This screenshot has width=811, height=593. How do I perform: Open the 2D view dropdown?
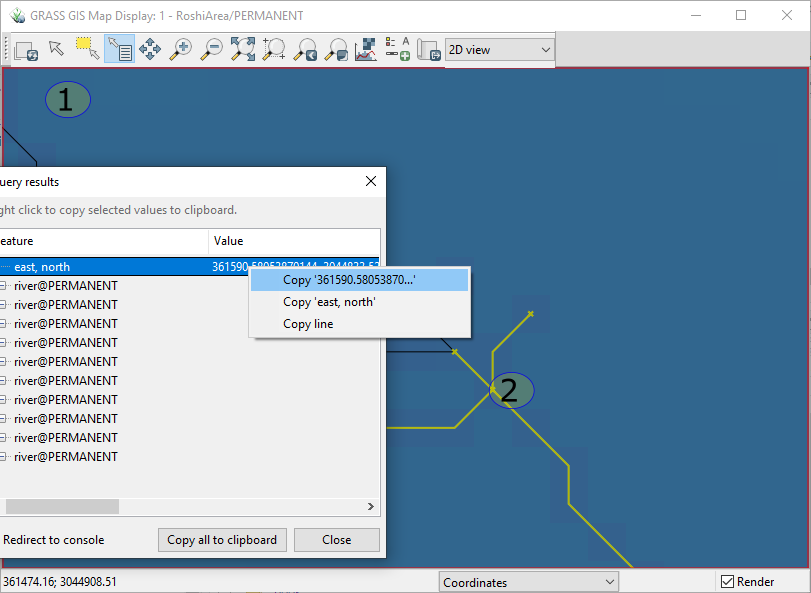(499, 49)
